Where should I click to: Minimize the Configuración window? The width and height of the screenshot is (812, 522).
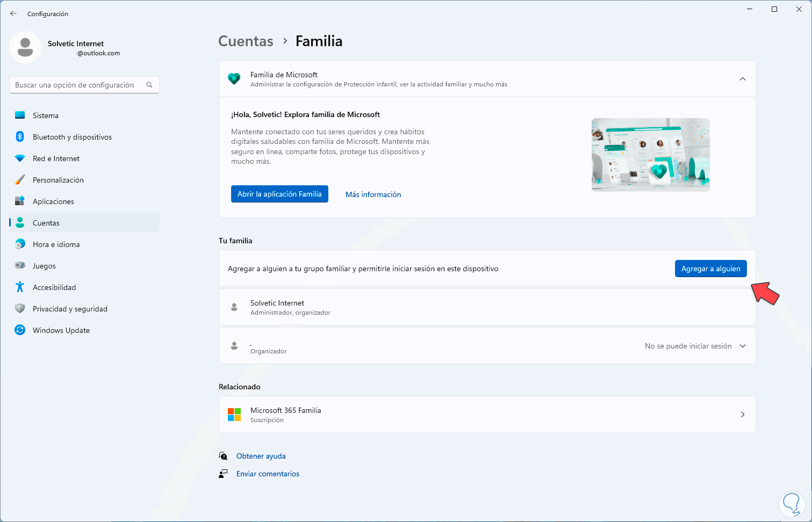pos(750,9)
